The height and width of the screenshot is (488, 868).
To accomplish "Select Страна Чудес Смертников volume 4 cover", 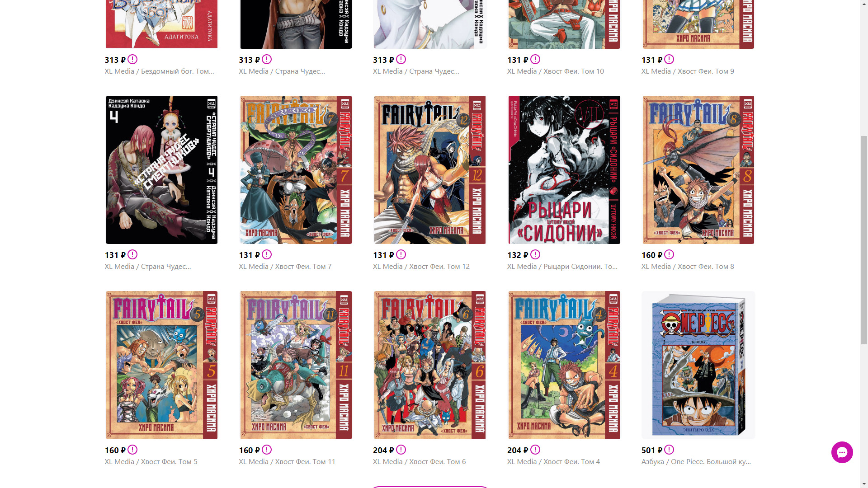I will 162,170.
